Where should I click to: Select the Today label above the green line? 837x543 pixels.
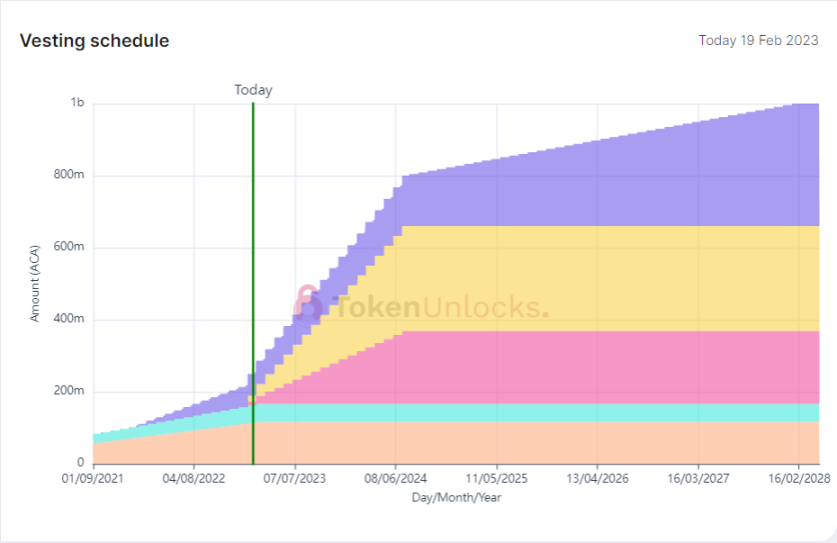pos(253,90)
